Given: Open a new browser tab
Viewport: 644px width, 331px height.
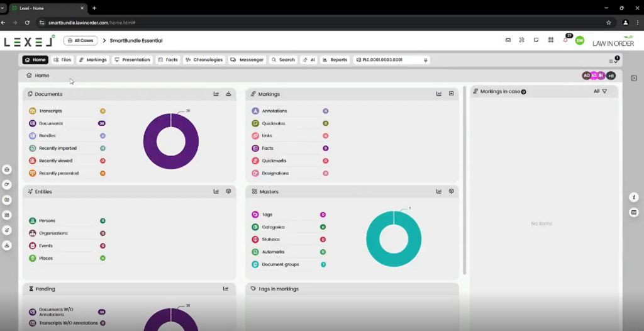Looking at the screenshot, I should [x=94, y=8].
